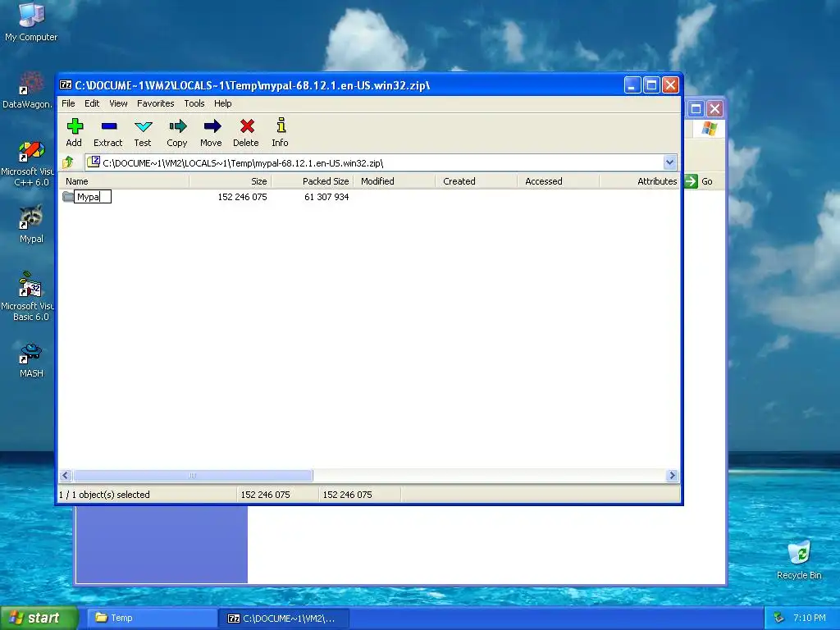Image resolution: width=840 pixels, height=630 pixels.
Task: Launch the Mypal browser shortcut
Action: 31,224
